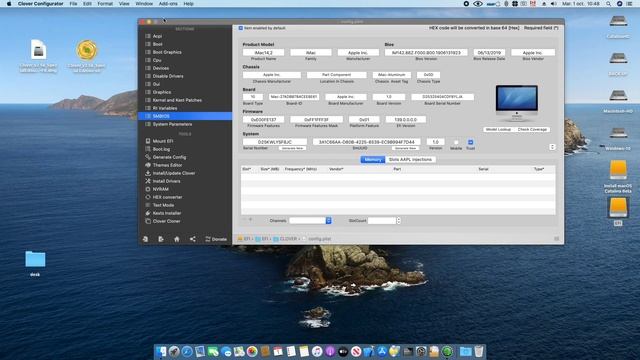Viewport: 640px width, 360px height.
Task: Generate new Serial Number
Action: point(292,148)
